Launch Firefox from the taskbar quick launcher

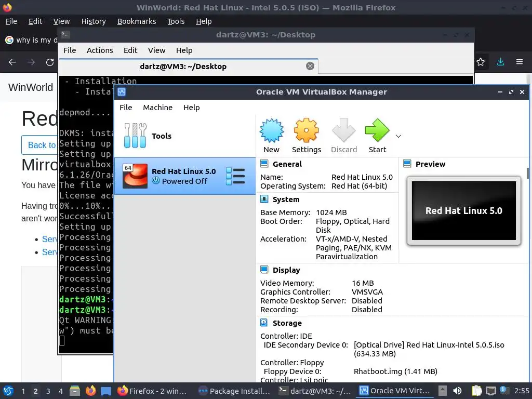[90, 391]
